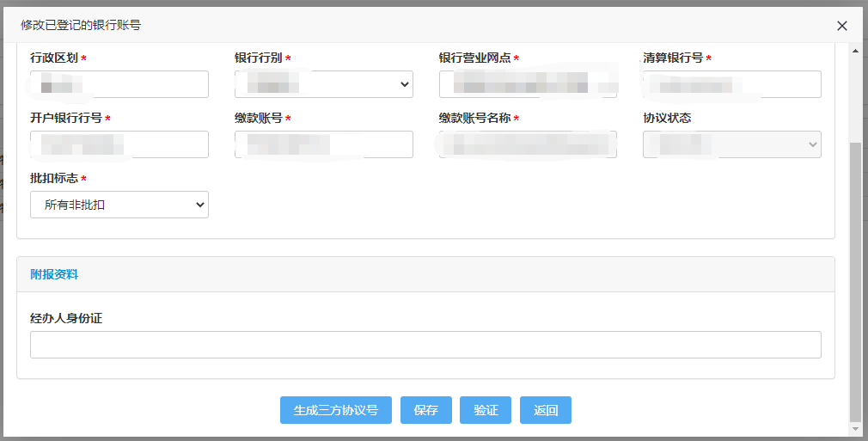Screen dimensions: 868x441
Task: Focus the 银行营业网点 text field
Action: (528, 84)
